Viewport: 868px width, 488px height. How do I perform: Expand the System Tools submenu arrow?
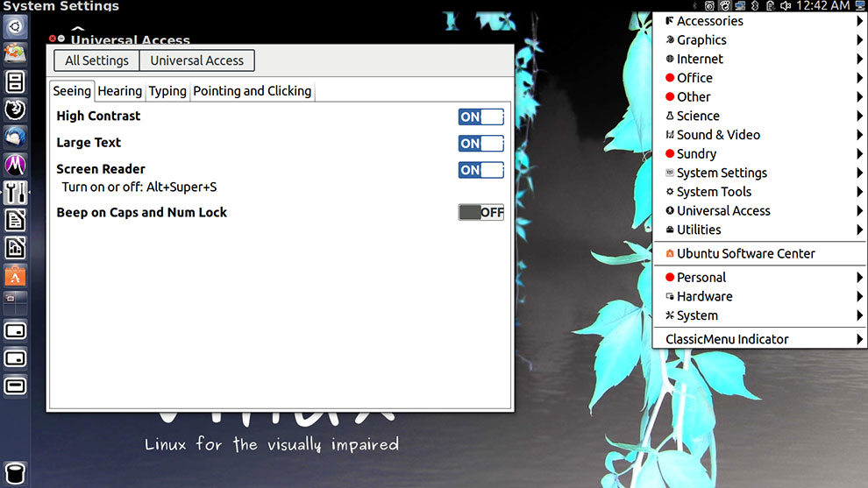coord(859,192)
